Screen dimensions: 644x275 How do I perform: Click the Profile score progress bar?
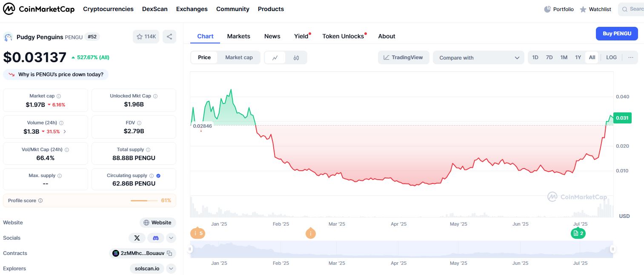145,201
